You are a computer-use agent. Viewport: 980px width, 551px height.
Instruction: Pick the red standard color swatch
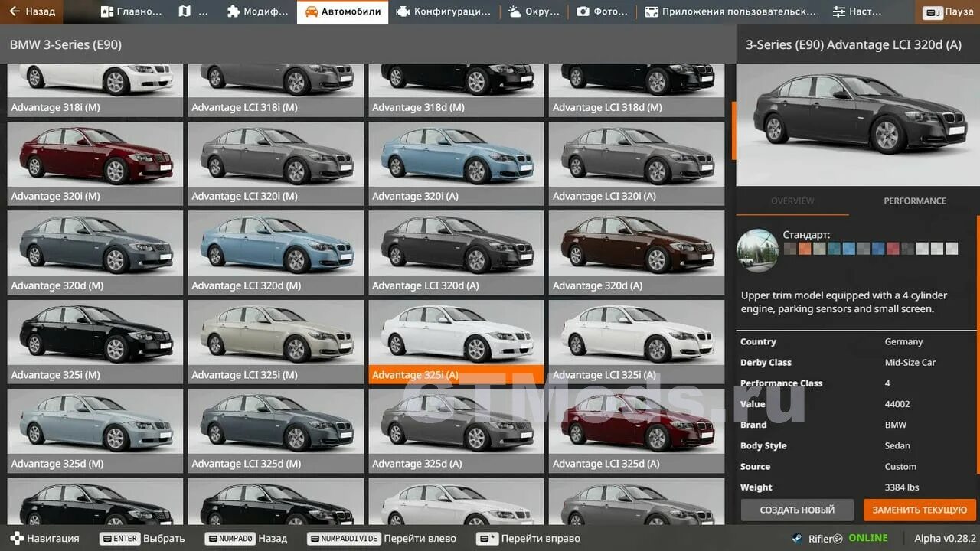click(x=893, y=249)
